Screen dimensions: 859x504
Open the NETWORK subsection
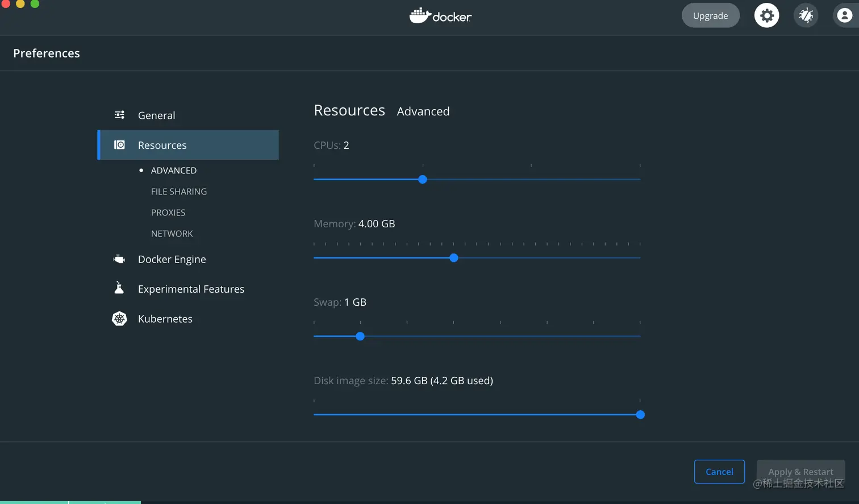click(172, 234)
